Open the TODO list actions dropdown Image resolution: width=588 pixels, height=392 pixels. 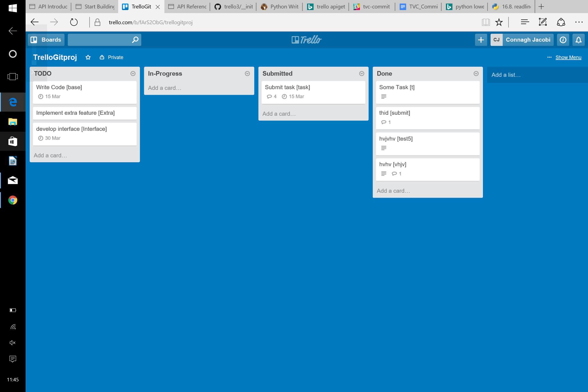click(x=133, y=74)
